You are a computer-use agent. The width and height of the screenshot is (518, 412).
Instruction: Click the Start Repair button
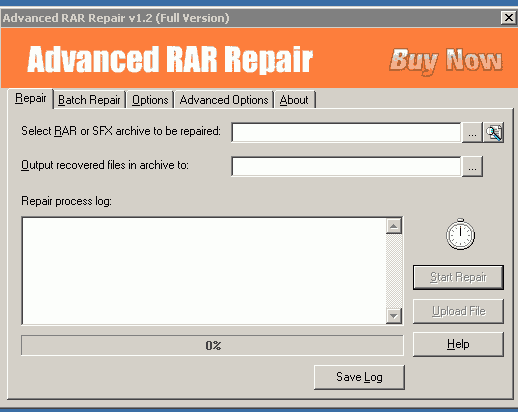pos(458,277)
